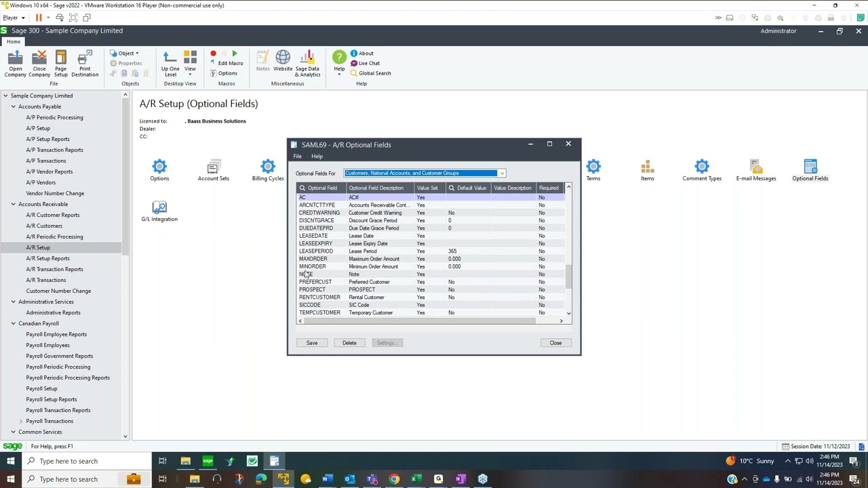Open the Help menu in dialog

coord(317,157)
